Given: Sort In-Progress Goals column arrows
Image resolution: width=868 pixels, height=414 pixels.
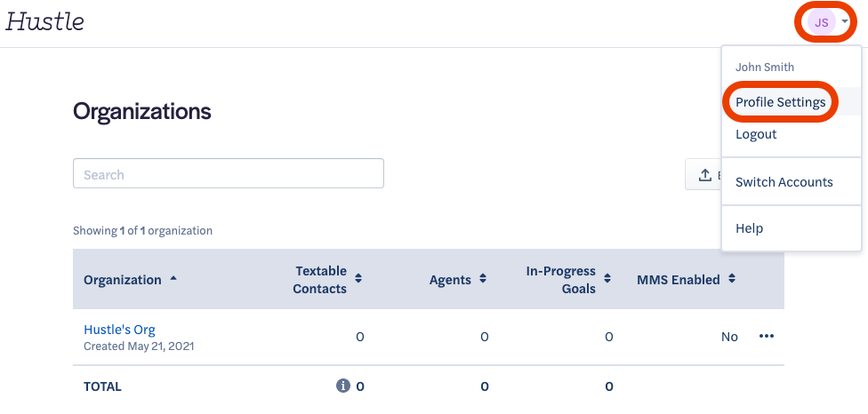Looking at the screenshot, I should click(x=607, y=279).
